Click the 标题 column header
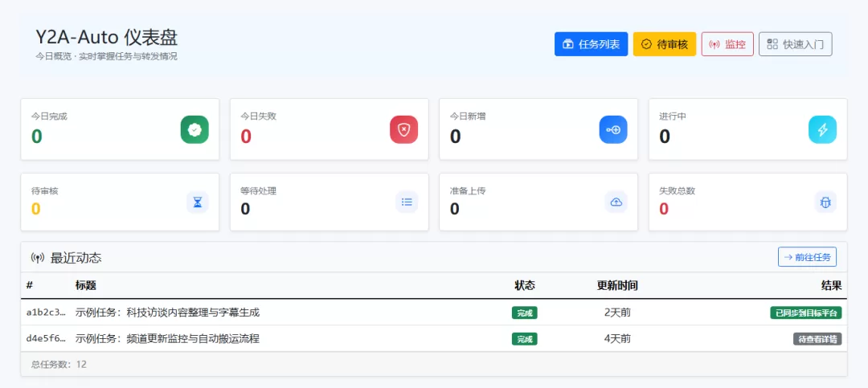868x388 pixels. pyautogui.click(x=86, y=286)
